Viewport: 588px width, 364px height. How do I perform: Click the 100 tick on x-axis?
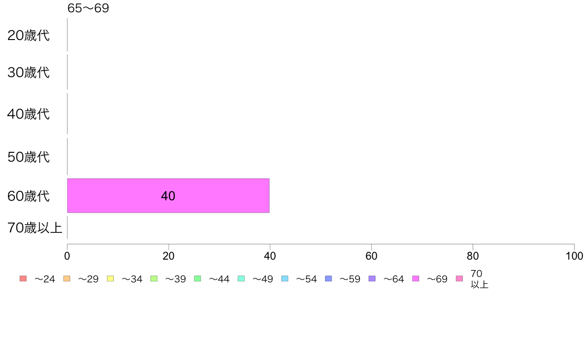(x=574, y=256)
